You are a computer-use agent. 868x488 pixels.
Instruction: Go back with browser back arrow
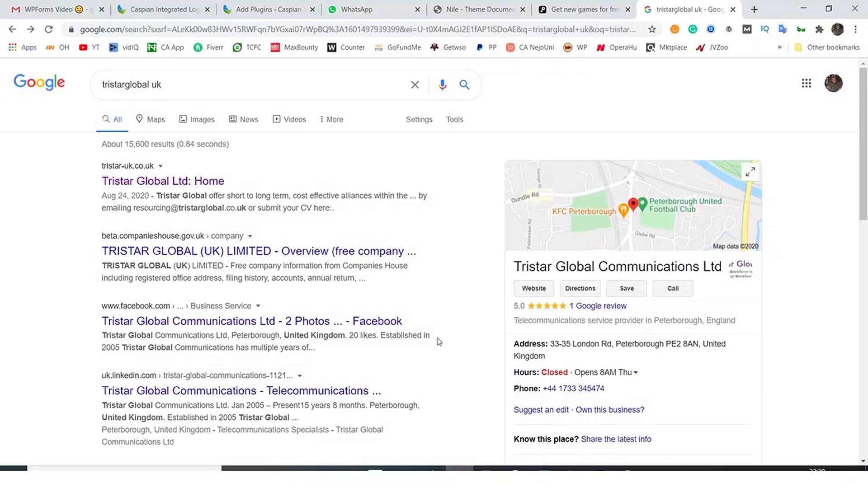(x=12, y=29)
